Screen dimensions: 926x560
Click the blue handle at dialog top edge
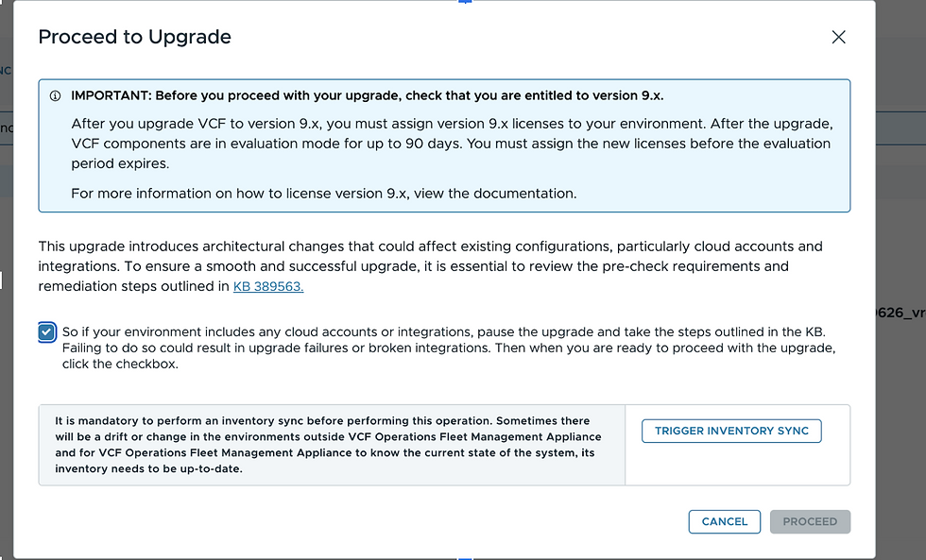[464, 2]
